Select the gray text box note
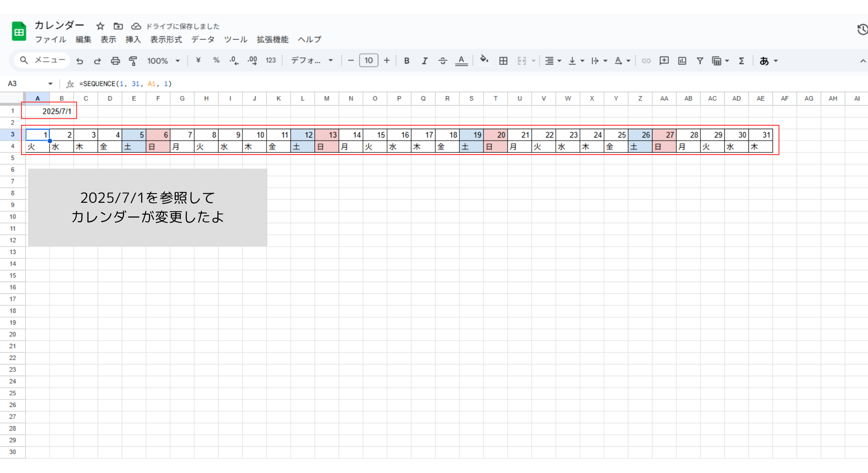The width and height of the screenshot is (868, 473). 148,208
